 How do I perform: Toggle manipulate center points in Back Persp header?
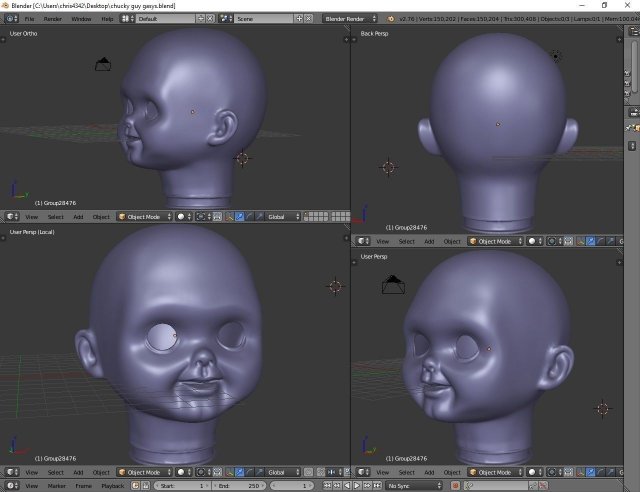click(x=569, y=241)
